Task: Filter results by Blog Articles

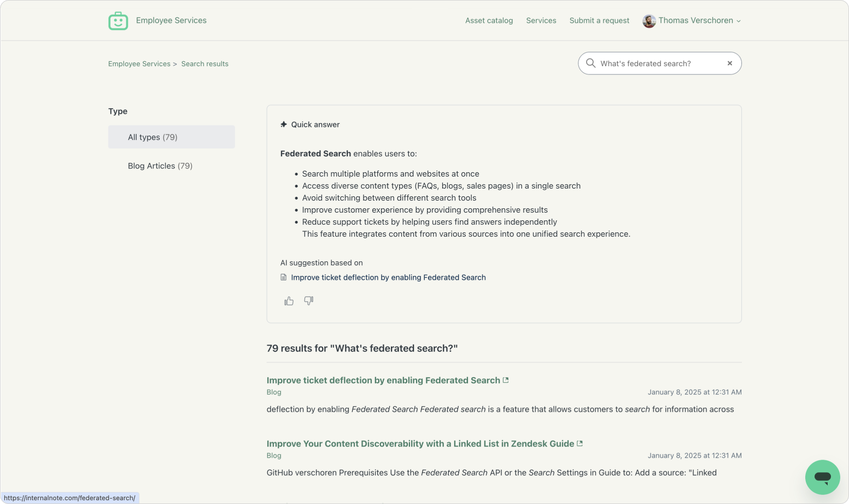Action: pyautogui.click(x=160, y=166)
